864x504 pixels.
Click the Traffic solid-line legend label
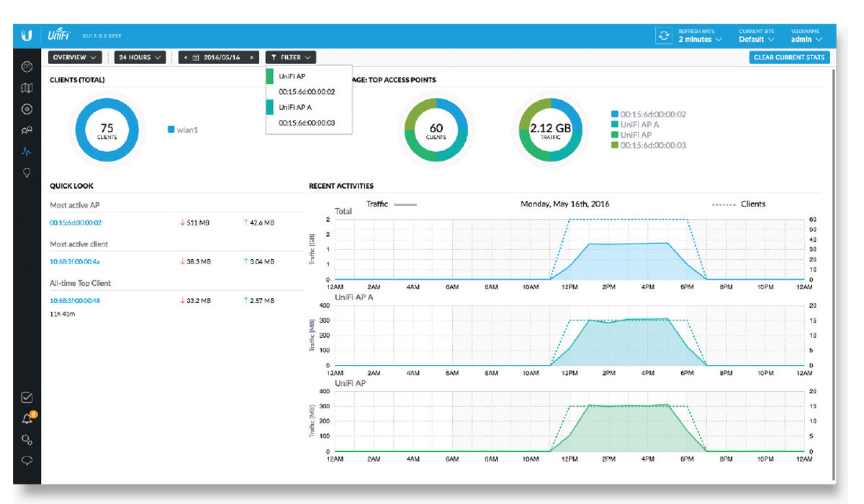(x=377, y=204)
